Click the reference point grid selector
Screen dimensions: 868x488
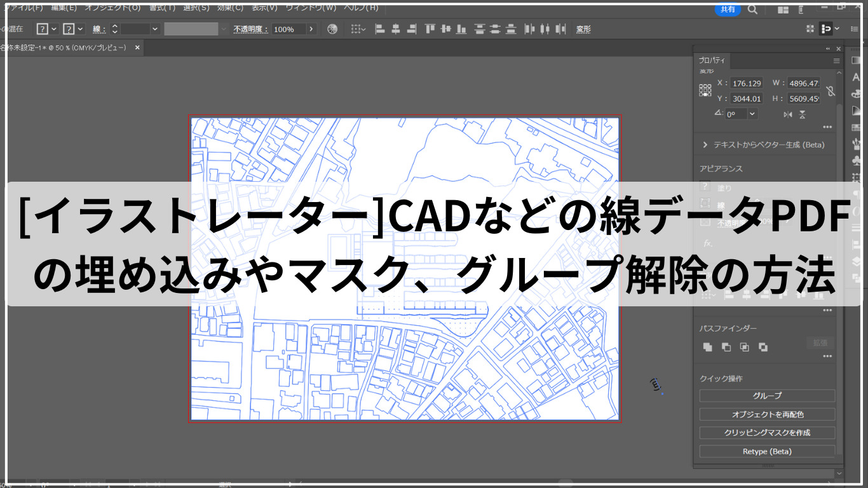pyautogui.click(x=705, y=90)
